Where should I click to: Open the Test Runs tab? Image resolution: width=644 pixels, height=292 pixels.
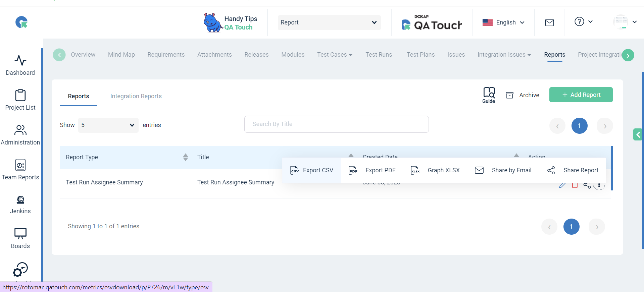[379, 55]
